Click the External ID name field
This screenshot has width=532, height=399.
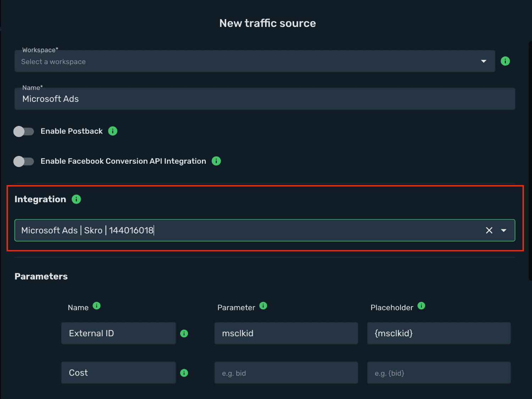[x=118, y=333]
